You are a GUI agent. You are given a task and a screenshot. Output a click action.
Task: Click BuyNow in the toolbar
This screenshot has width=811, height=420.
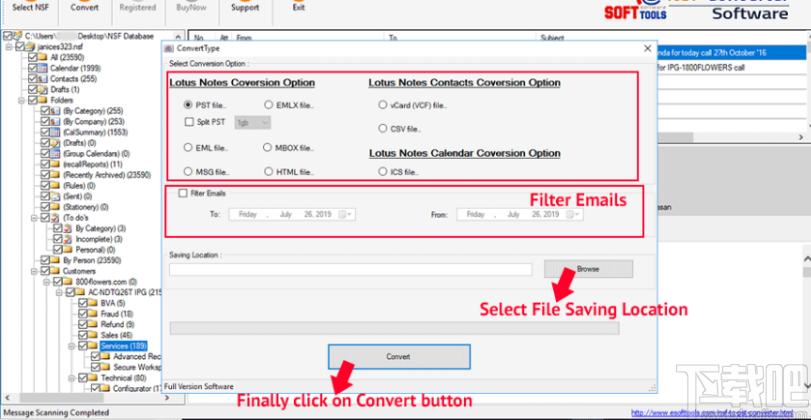pyautogui.click(x=191, y=8)
